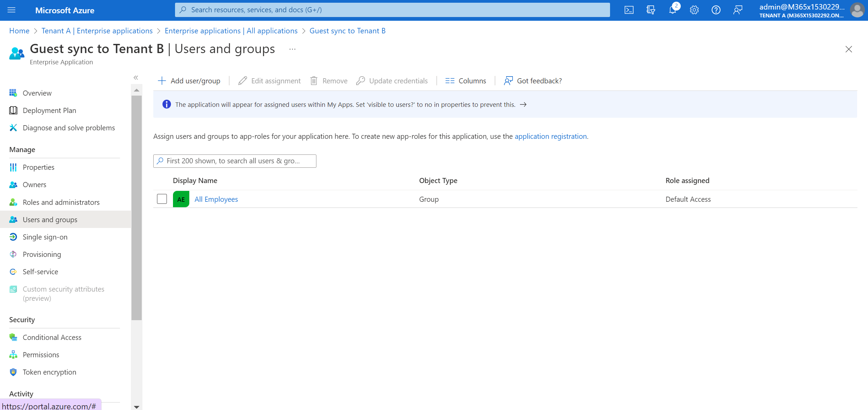Open the notifications bell icon
The width and height of the screenshot is (868, 410).
672,10
